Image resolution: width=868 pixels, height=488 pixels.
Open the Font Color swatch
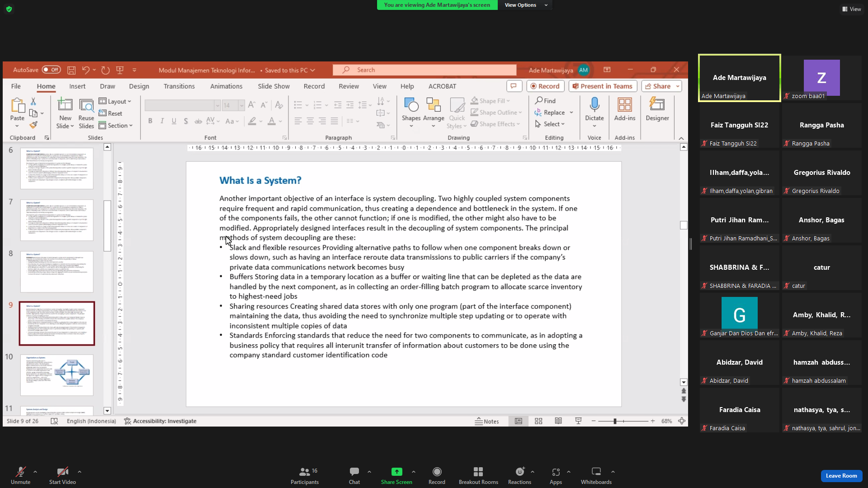[272, 121]
